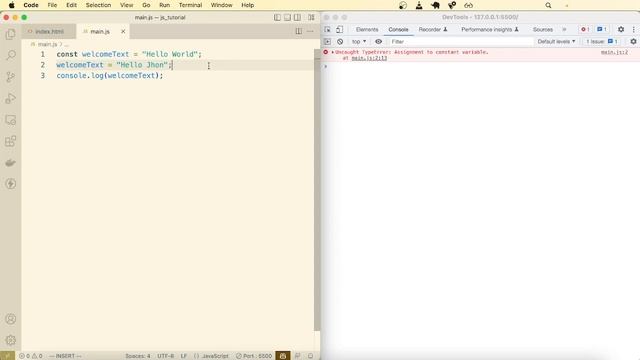This screenshot has width=640, height=360.
Task: Open the Search view in activity bar
Action: tap(11, 55)
